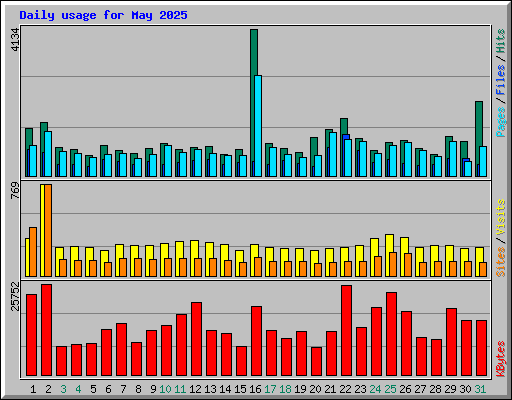Click day label 29 on the x-axis

click(450, 389)
